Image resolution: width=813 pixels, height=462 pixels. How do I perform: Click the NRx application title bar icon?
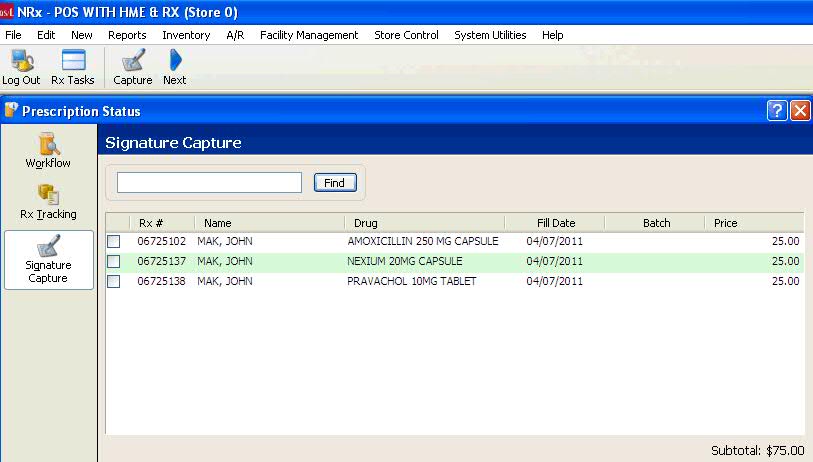7,12
